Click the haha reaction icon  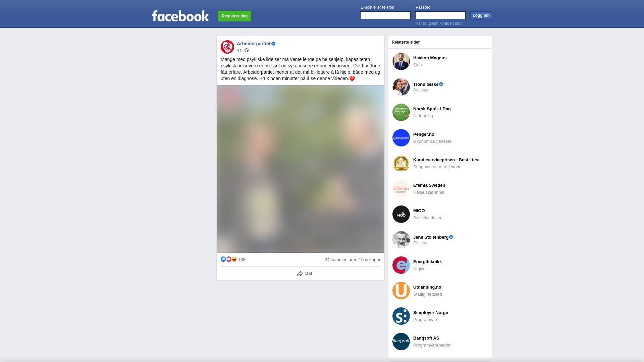[x=234, y=259]
